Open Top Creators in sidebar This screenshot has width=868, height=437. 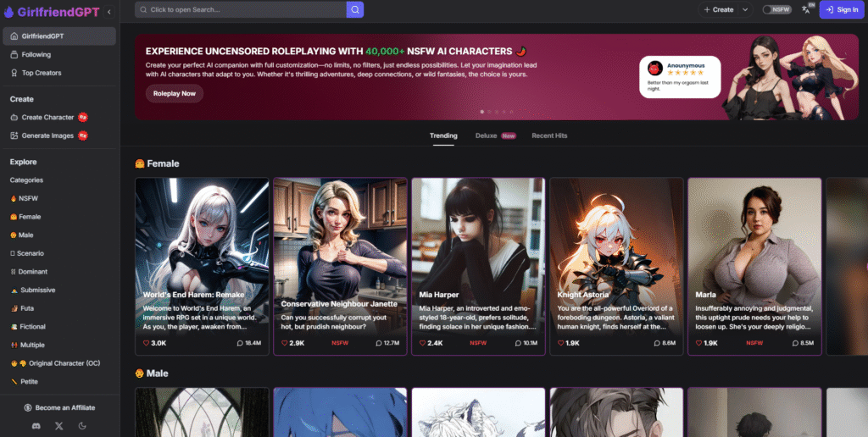point(59,73)
